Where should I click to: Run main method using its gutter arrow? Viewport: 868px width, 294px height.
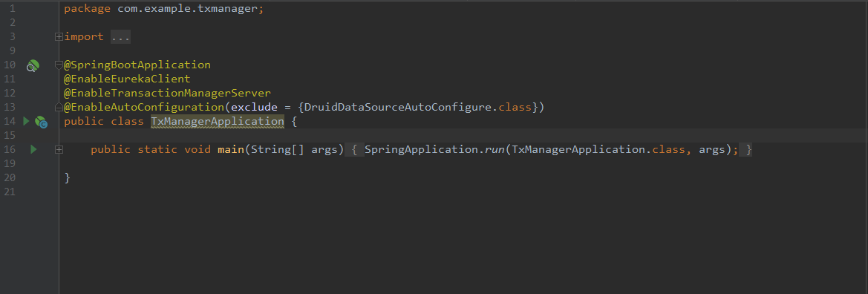(33, 149)
